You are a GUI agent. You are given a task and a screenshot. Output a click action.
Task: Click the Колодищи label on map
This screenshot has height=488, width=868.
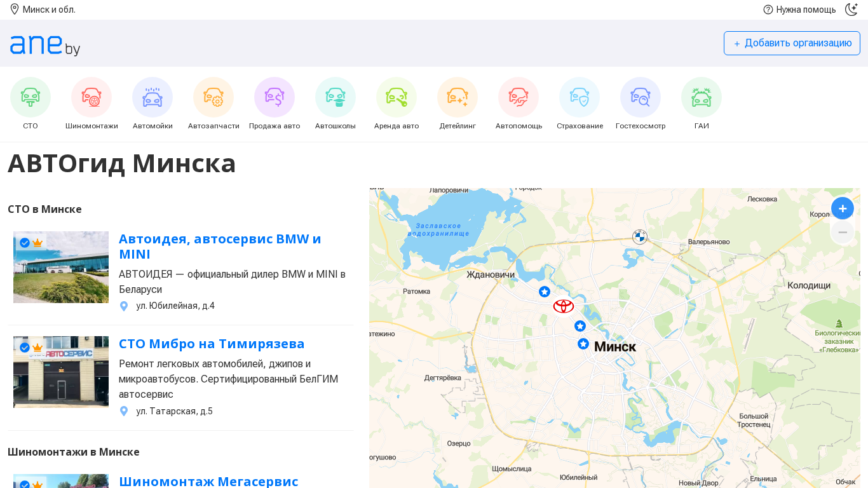coord(809,285)
